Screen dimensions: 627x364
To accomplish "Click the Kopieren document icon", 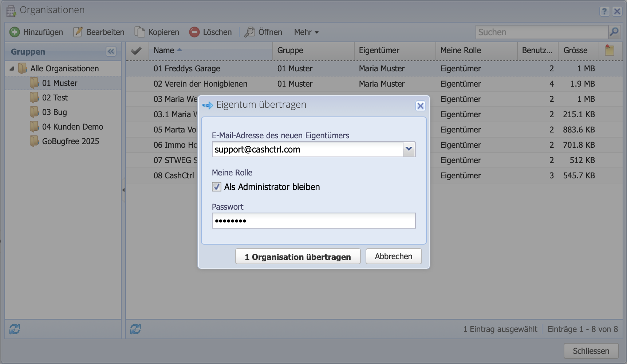I will (x=140, y=32).
